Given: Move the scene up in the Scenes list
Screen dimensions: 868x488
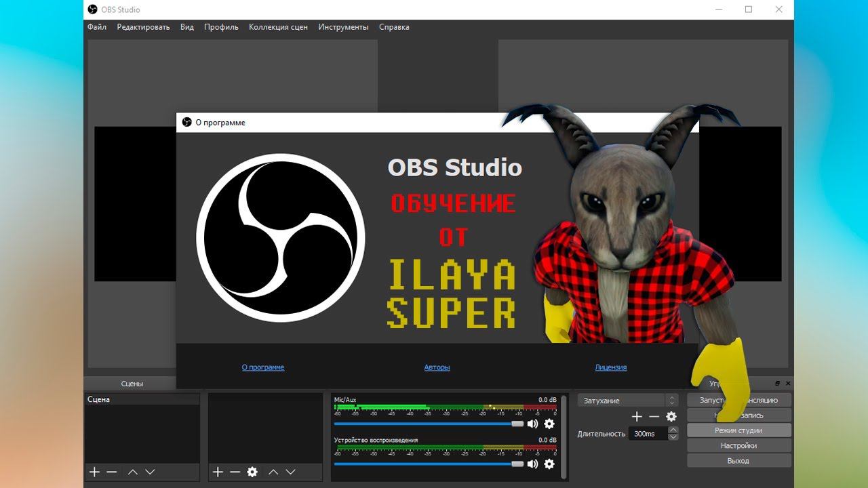Looking at the screenshot, I should point(133,472).
